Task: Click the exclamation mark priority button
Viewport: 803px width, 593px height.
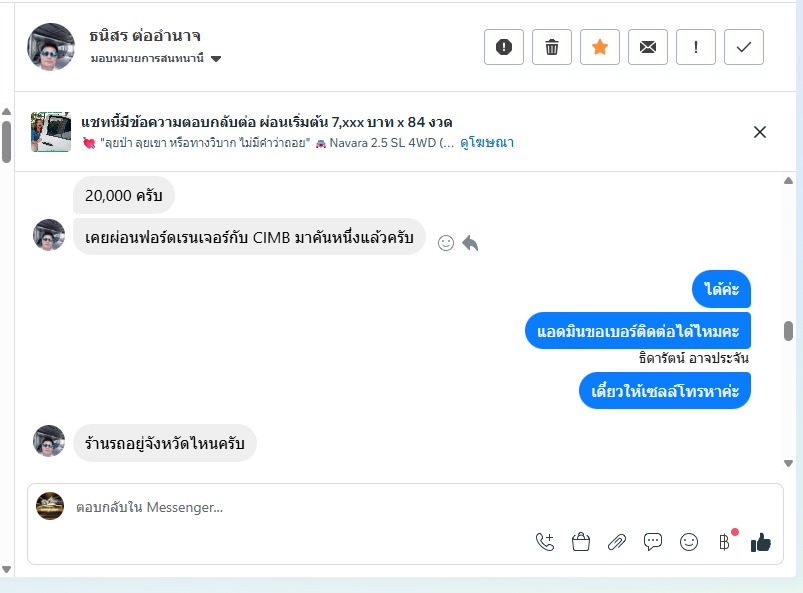Action: (696, 47)
